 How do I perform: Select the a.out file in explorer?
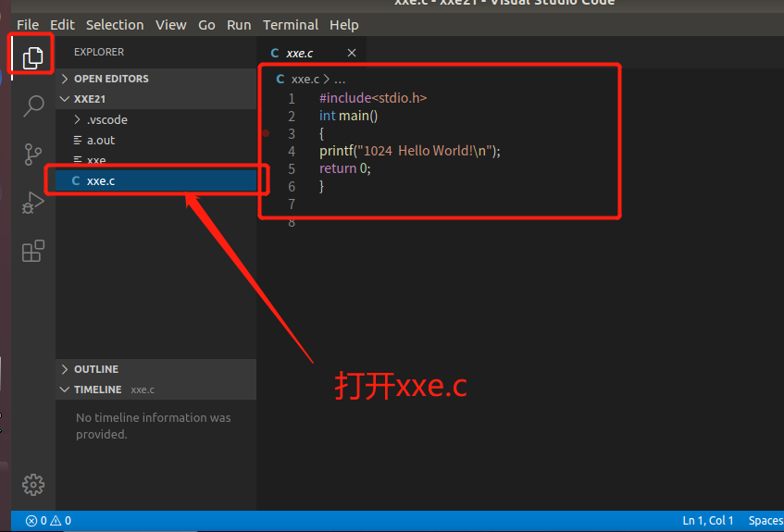tap(156, 140)
